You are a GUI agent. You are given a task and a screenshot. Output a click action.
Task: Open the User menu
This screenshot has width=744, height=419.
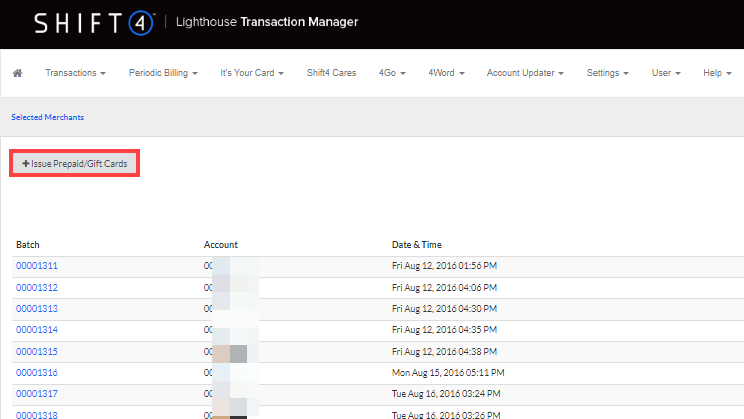666,73
